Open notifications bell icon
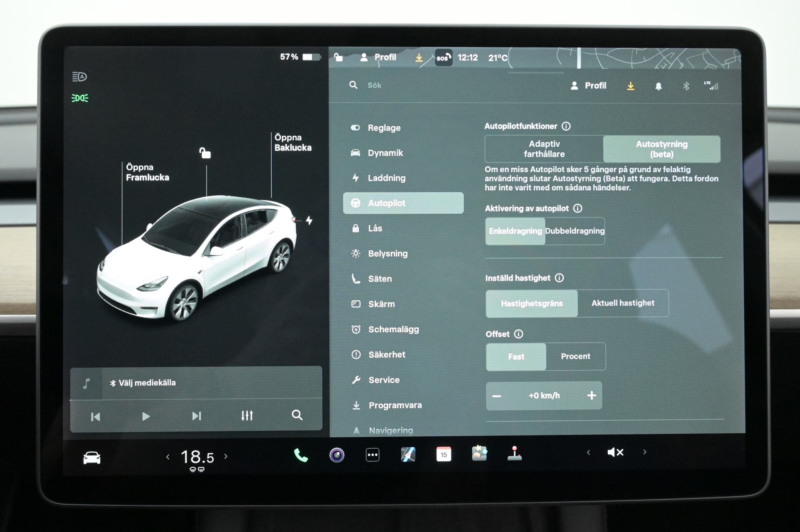The image size is (800, 532). (658, 86)
